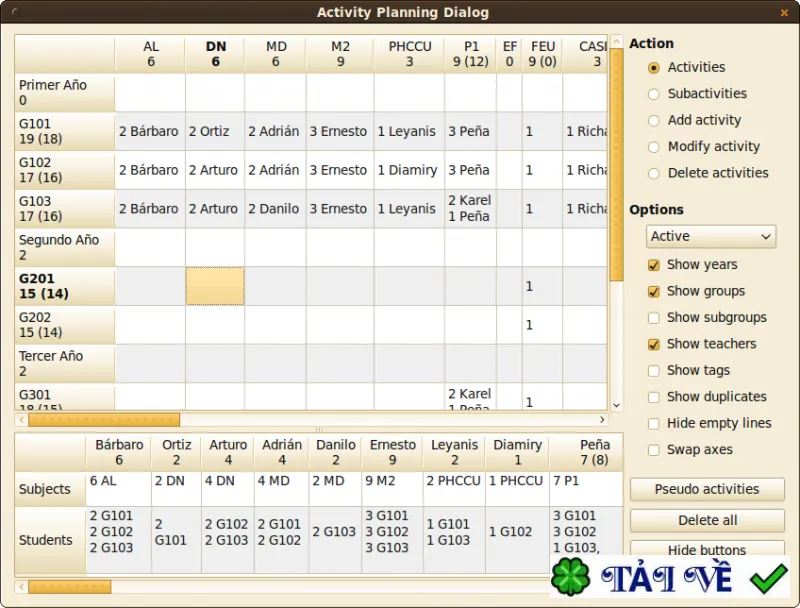Click the green checkmark icon
Screen dimensions: 800x608
768,578
